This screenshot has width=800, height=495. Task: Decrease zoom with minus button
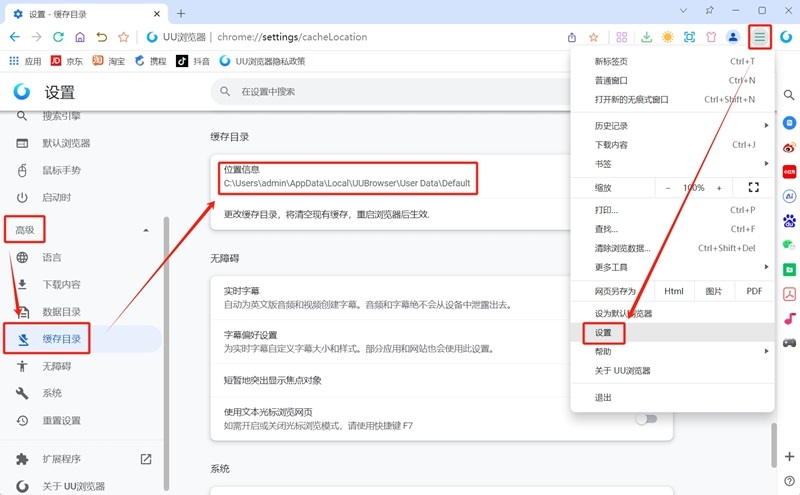667,188
